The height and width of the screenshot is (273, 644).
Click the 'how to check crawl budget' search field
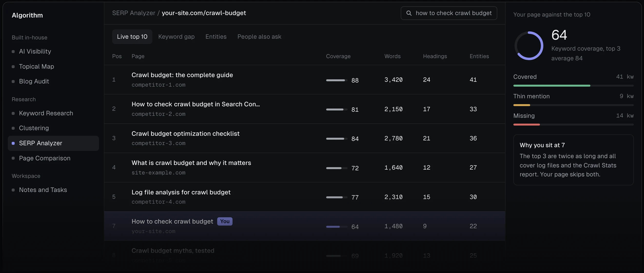(449, 13)
